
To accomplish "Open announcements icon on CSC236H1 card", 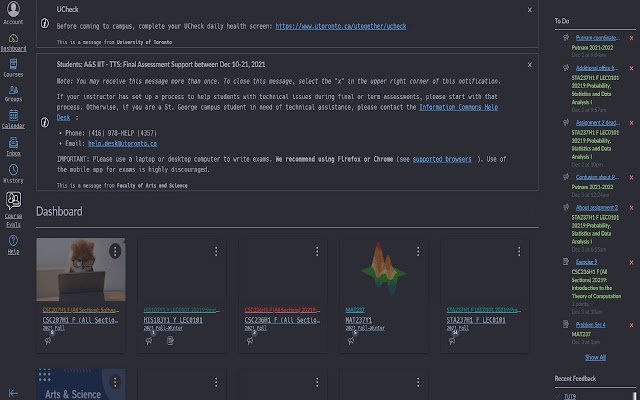I will pos(250,341).
